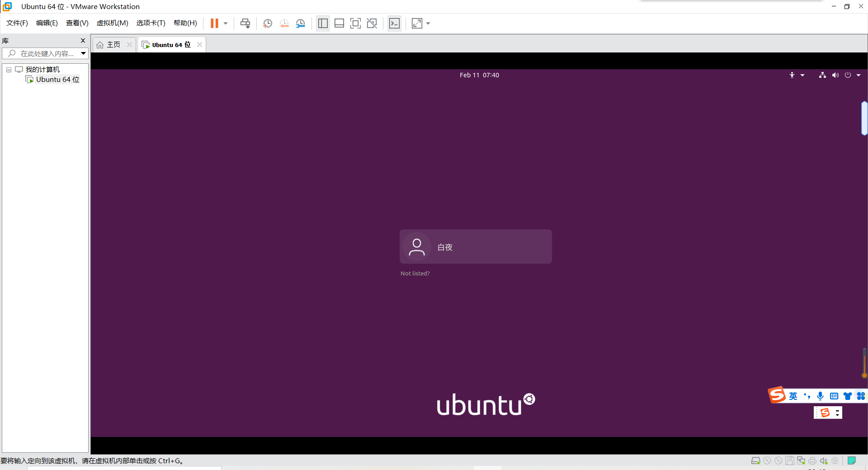
Task: Take a snapshot of this virtual machine
Action: (x=268, y=23)
